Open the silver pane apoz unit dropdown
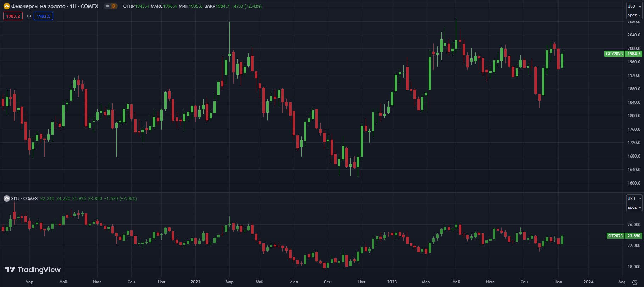644x287 pixels. point(634,207)
